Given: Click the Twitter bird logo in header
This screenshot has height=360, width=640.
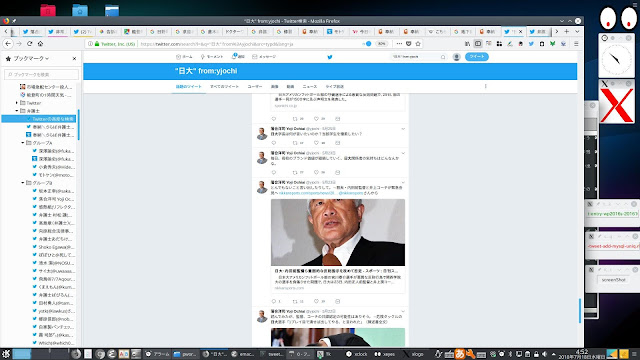Looking at the screenshot, I should pos(330,57).
